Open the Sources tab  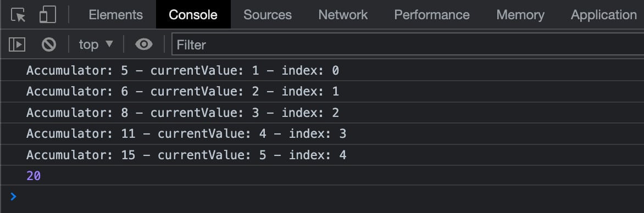point(268,15)
